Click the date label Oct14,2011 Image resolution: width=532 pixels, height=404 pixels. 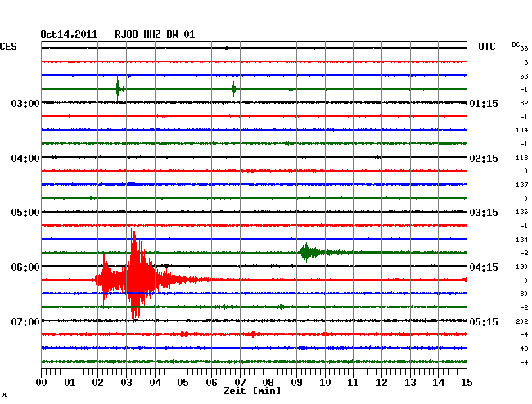[69, 34]
